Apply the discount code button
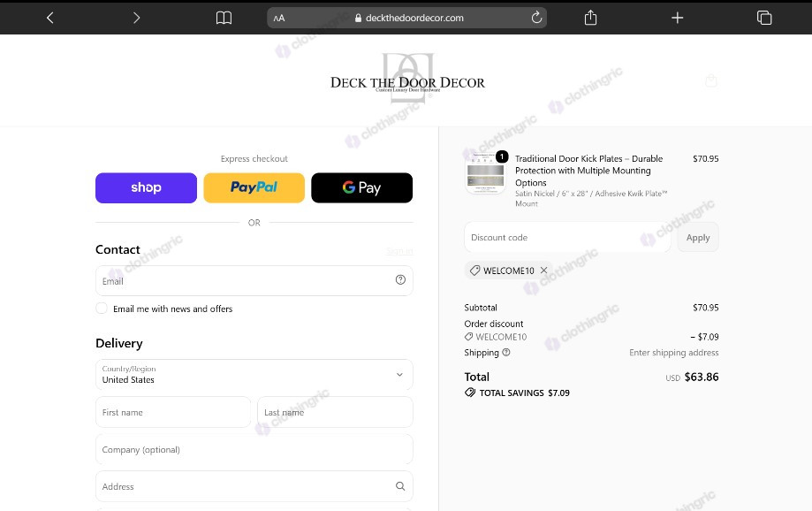Viewport: 812px width, 511px height. (x=697, y=237)
